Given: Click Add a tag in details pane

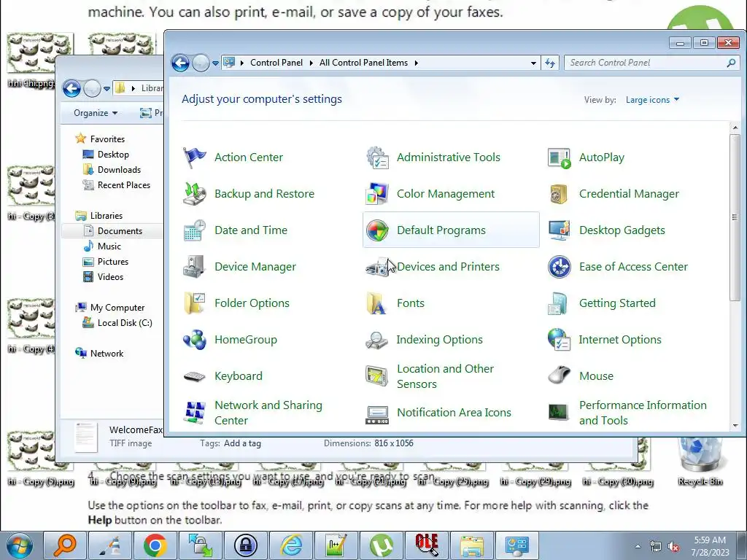Looking at the screenshot, I should click(242, 443).
